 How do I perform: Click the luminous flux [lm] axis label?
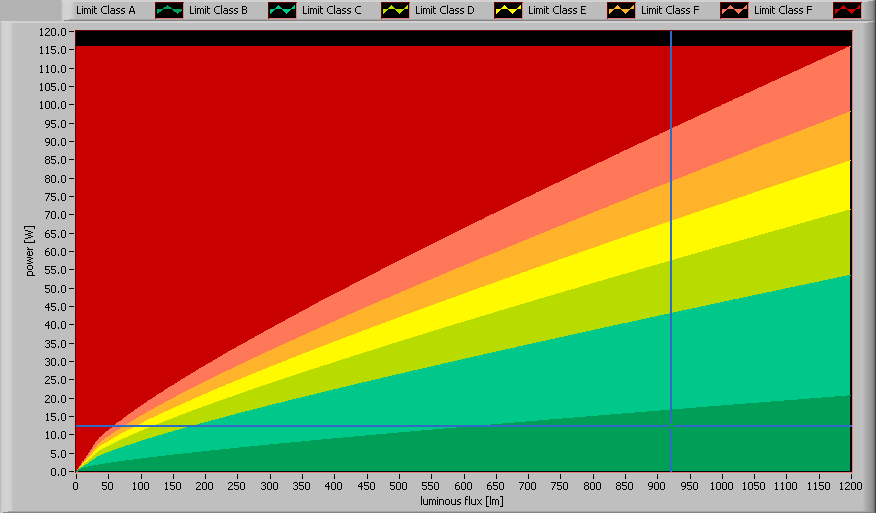tap(462, 500)
